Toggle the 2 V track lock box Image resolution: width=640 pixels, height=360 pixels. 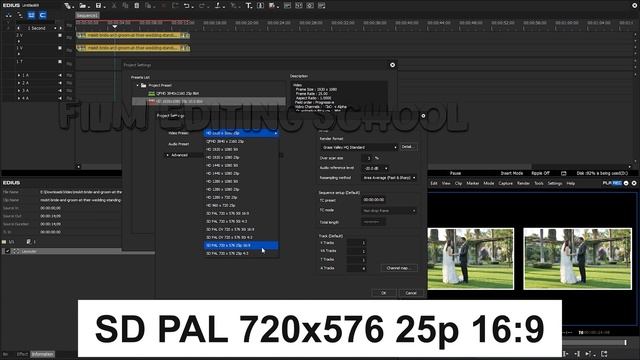(x=60, y=36)
